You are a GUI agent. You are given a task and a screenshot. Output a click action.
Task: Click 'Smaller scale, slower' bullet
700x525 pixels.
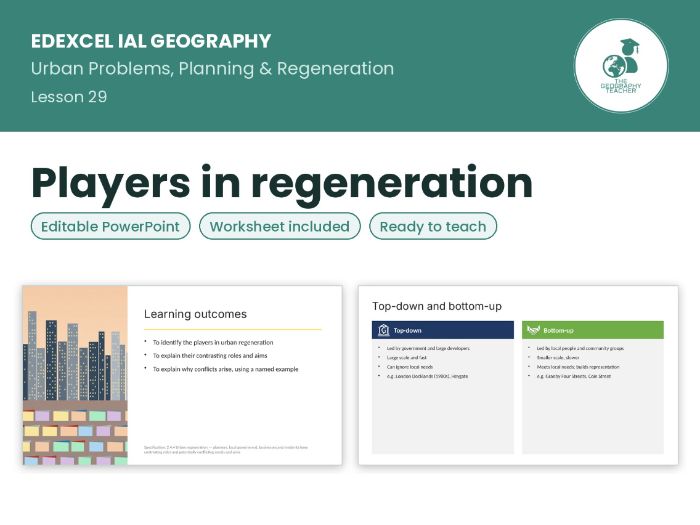point(558,358)
